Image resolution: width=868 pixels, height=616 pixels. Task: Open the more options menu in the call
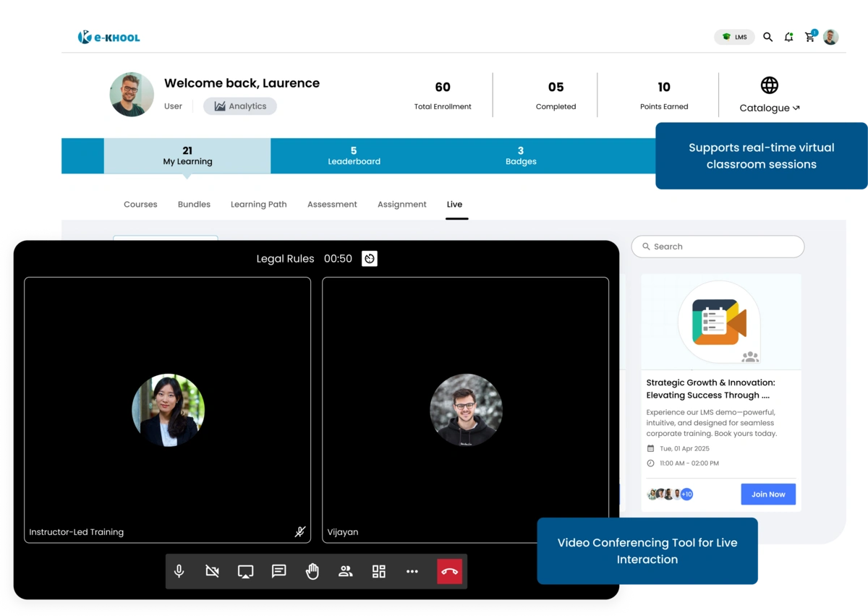point(412,571)
